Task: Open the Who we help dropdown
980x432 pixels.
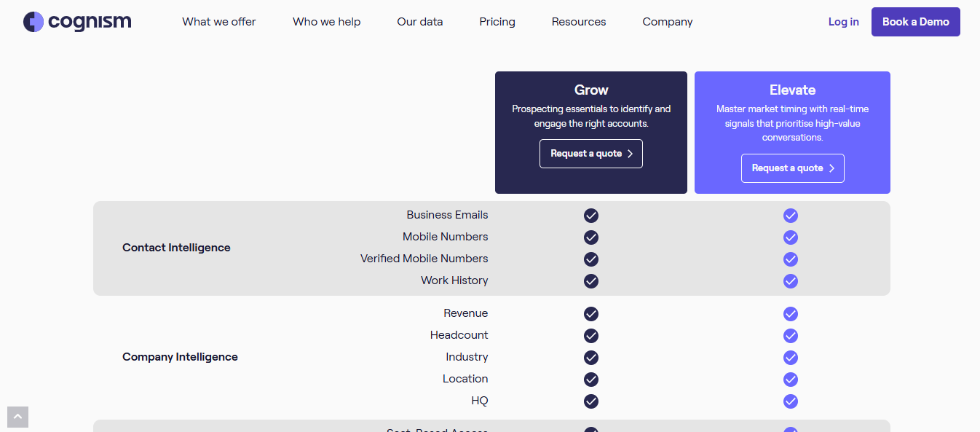Action: coord(326,22)
